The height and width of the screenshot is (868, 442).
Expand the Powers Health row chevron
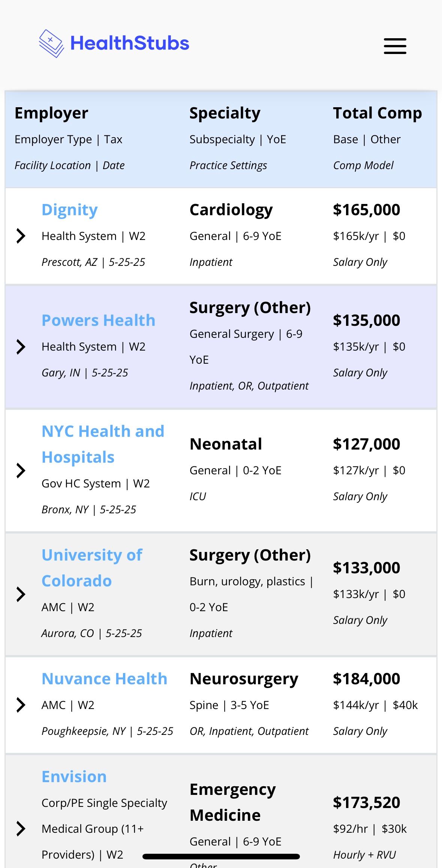(21, 347)
